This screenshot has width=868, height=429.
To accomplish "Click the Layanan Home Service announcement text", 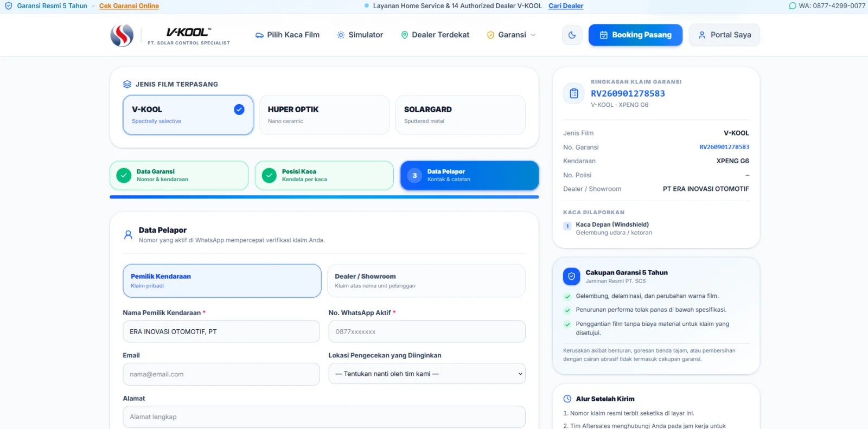I will (x=457, y=6).
